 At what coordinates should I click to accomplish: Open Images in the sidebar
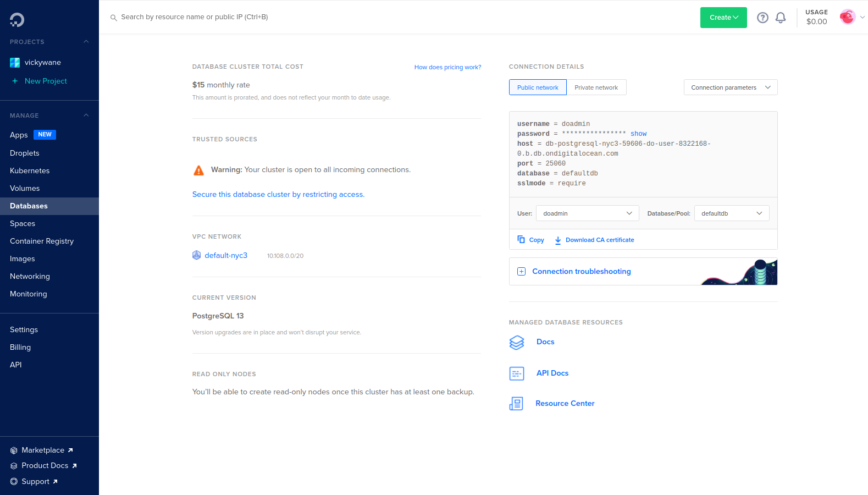tap(23, 259)
